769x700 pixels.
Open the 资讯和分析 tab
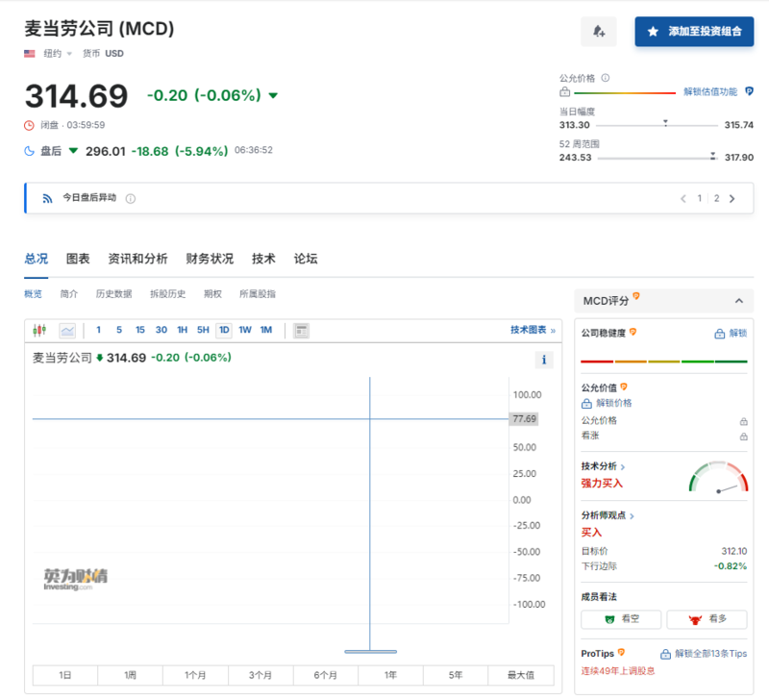pos(137,259)
